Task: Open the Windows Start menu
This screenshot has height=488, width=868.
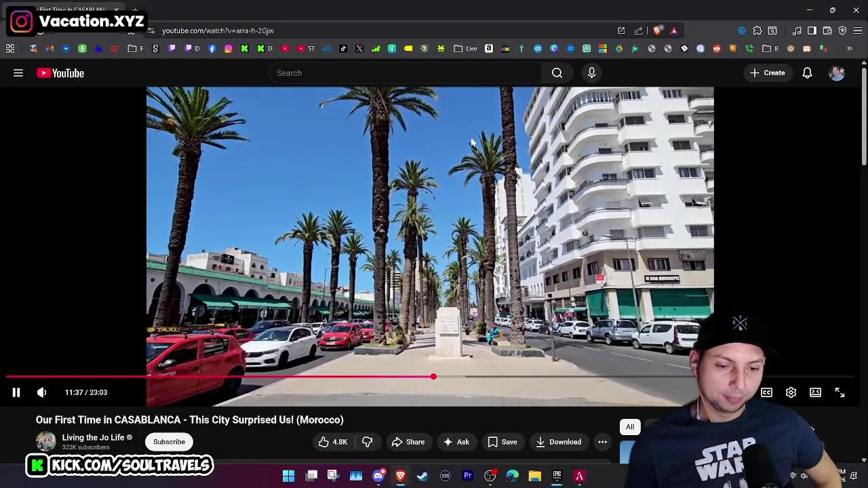Action: (288, 476)
